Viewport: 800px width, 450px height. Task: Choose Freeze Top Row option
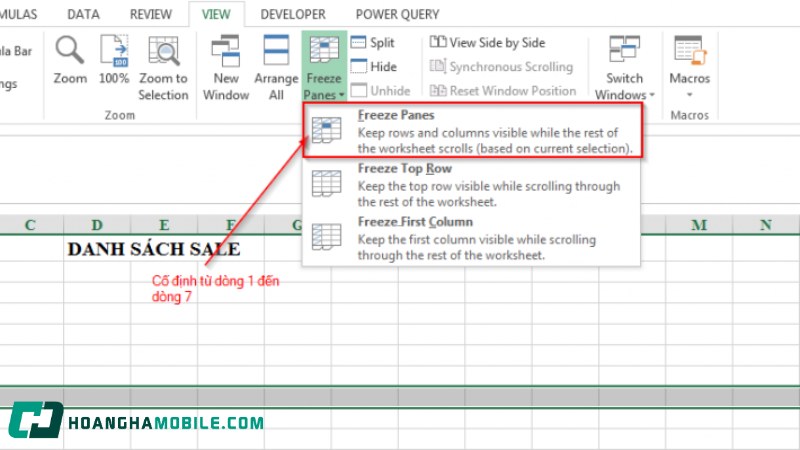click(x=471, y=185)
